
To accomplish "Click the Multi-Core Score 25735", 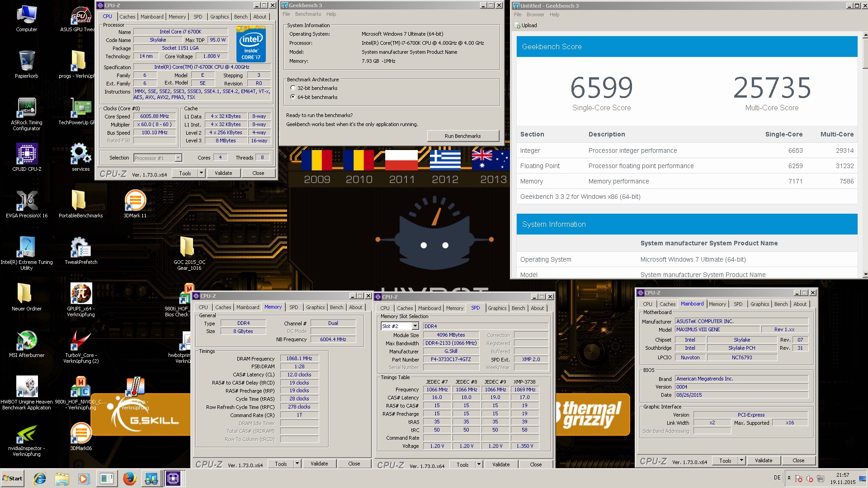I will (772, 88).
